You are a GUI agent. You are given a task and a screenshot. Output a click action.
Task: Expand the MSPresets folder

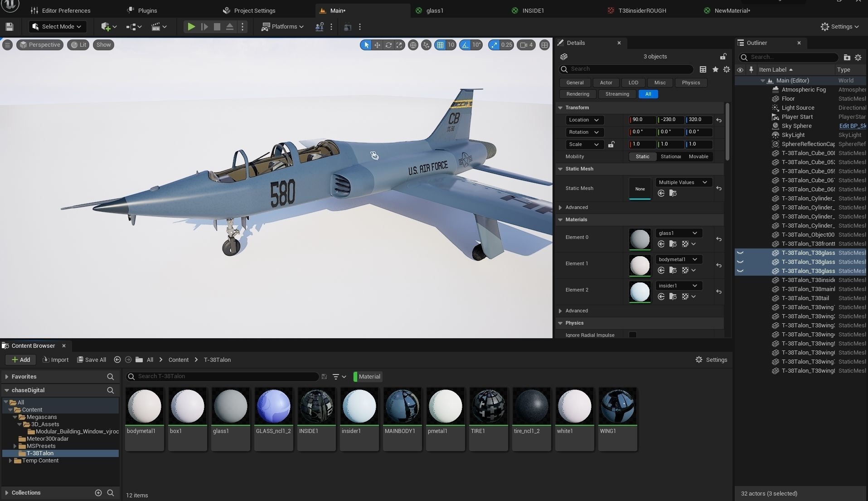[15, 446]
